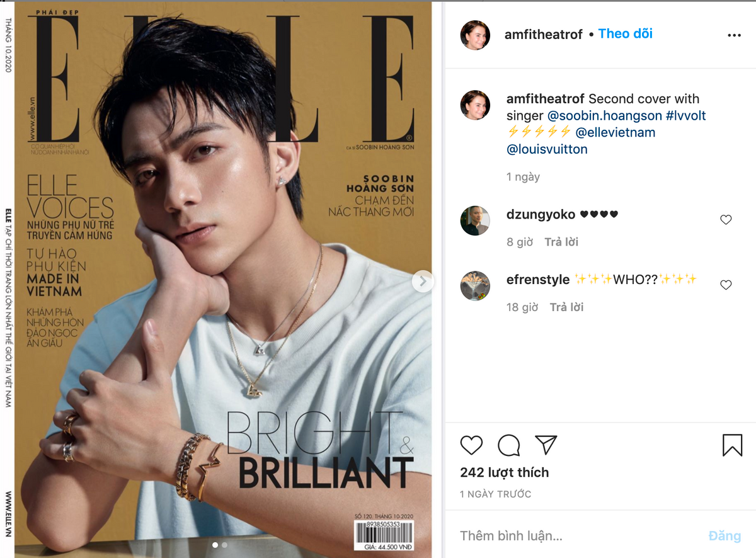The image size is (756, 558).
Task: Share the post with the paper plane icon
Action: (546, 445)
